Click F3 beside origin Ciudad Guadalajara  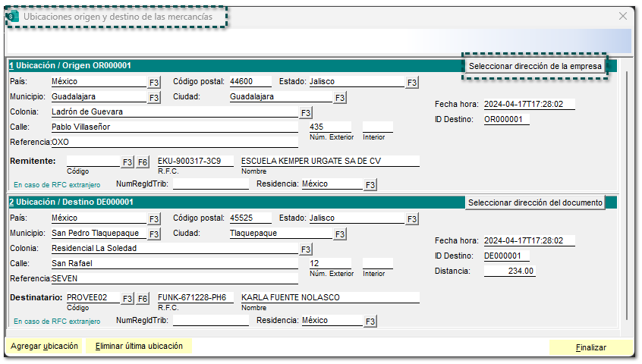(340, 98)
